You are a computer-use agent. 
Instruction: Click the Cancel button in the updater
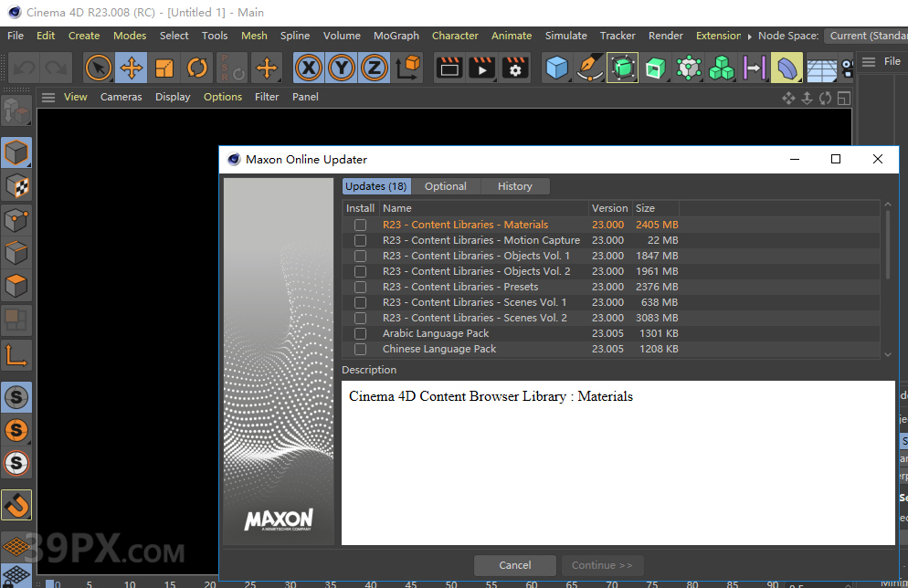pos(515,565)
